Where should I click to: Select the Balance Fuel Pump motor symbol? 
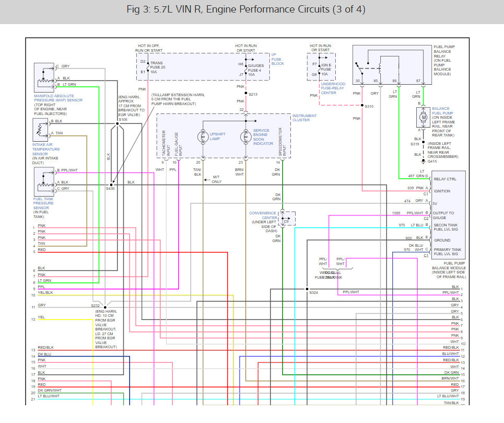pyautogui.click(x=424, y=118)
